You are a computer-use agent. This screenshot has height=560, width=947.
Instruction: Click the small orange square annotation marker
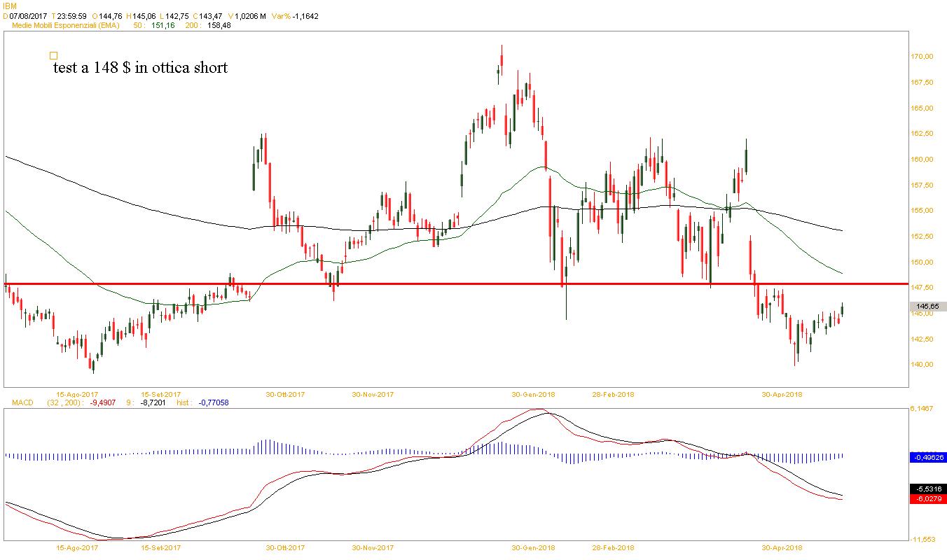pyautogui.click(x=54, y=55)
